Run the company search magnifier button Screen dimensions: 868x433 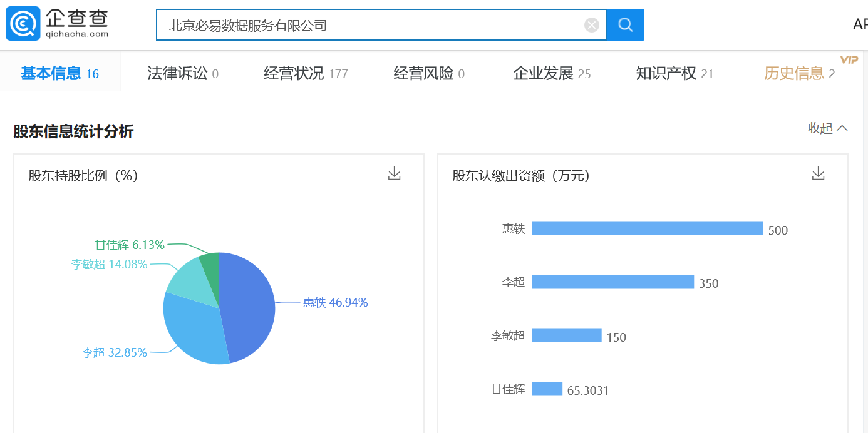(x=625, y=25)
